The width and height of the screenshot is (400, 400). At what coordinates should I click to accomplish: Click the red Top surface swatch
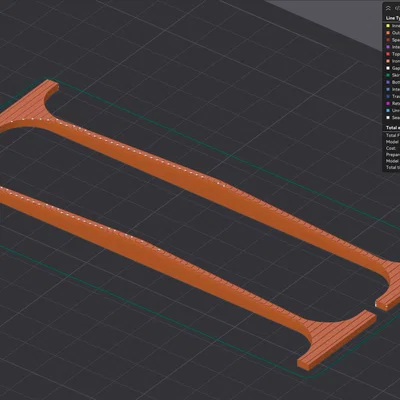[388, 54]
